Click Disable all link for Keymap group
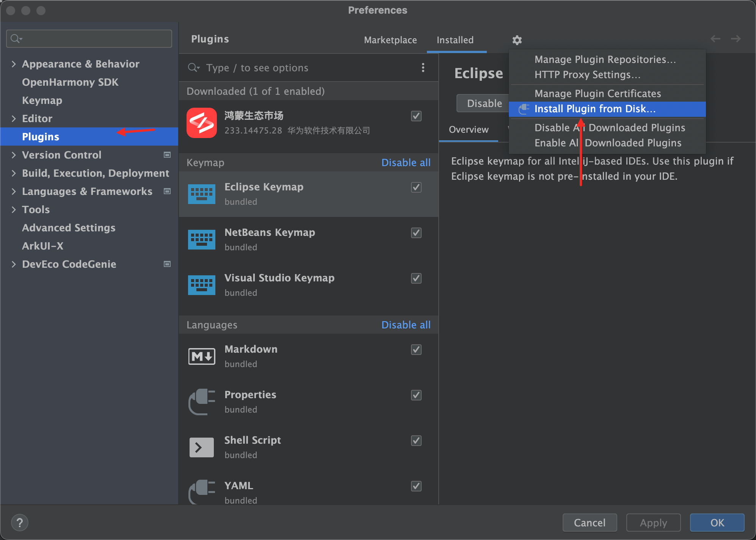The height and width of the screenshot is (540, 756). pyautogui.click(x=406, y=163)
